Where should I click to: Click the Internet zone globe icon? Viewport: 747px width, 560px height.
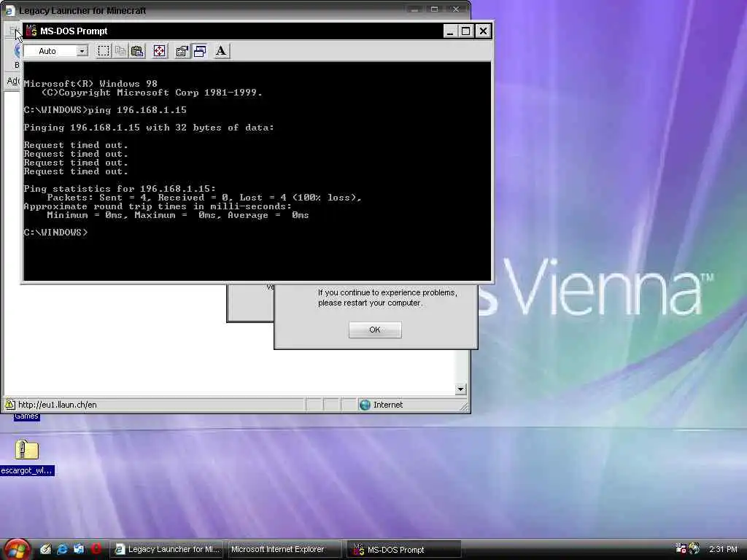point(365,405)
